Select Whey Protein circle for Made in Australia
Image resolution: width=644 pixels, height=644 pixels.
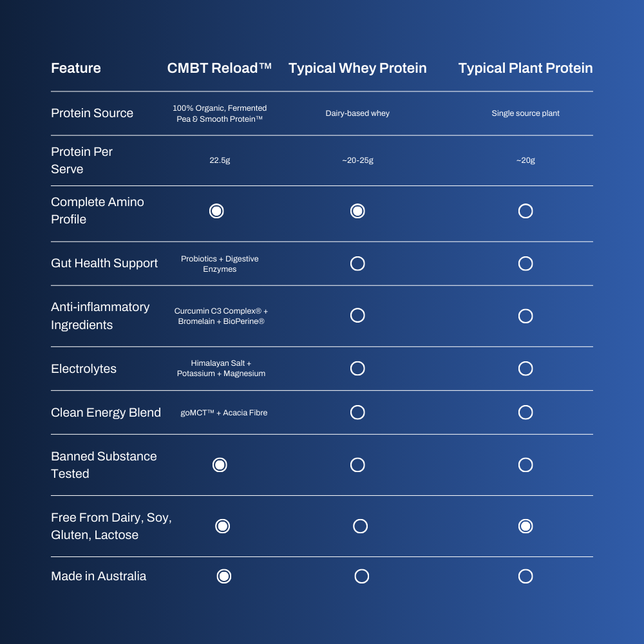[361, 576]
